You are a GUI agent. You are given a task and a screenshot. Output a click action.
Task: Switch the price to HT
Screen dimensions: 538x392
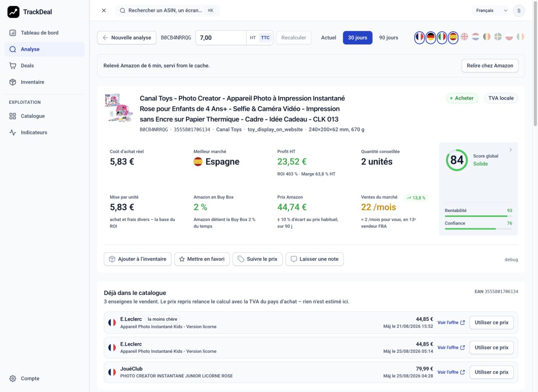pyautogui.click(x=253, y=38)
